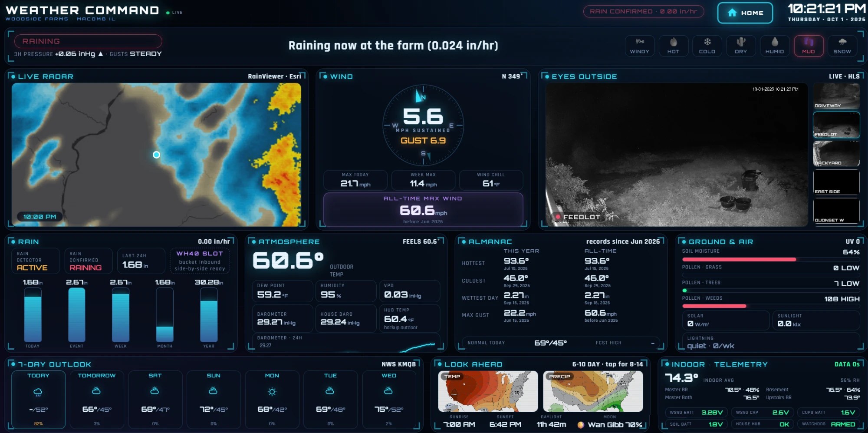Open the Backyard camera thumbnail
Screen dimensions: 868x433
(x=836, y=154)
